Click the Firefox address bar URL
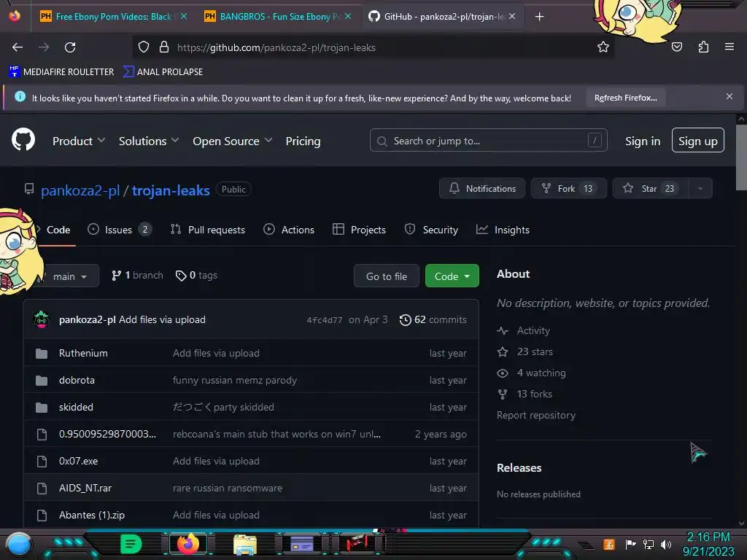The height and width of the screenshot is (560, 747). click(276, 47)
